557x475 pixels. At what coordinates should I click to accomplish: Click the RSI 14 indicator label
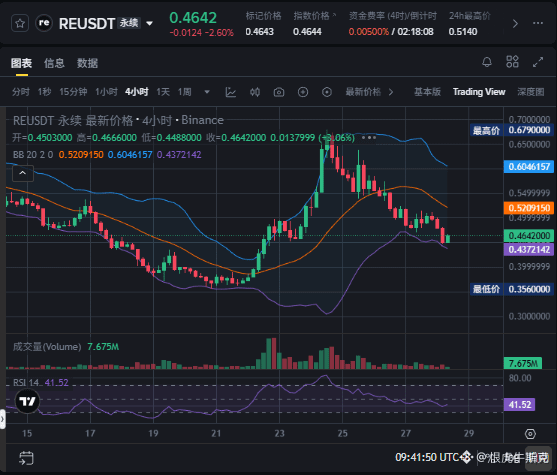[26, 383]
